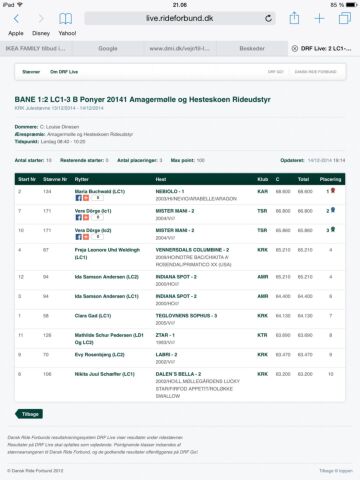Image resolution: width=360 pixels, height=480 pixels.
Task: Show all tabs overview icon
Action: click(345, 18)
